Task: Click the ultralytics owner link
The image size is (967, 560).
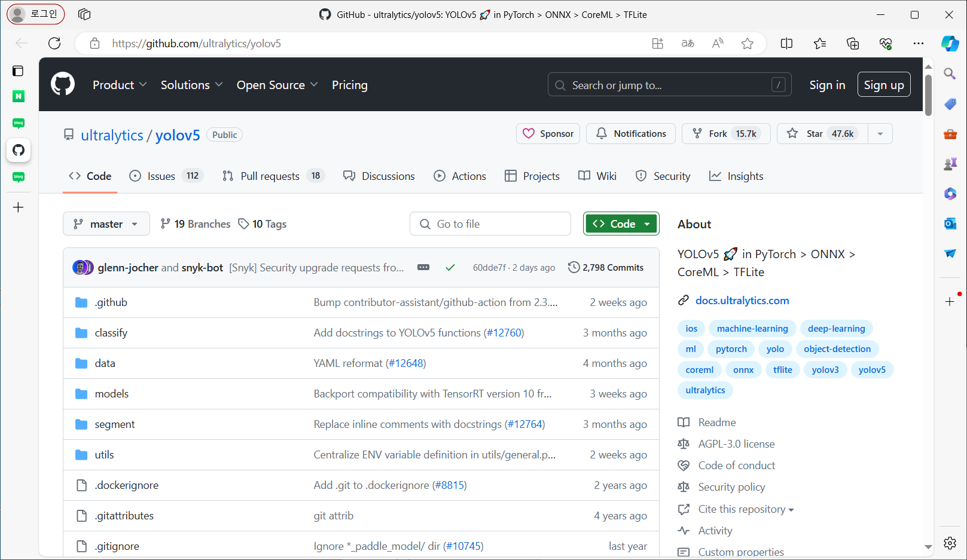Action: coord(112,135)
